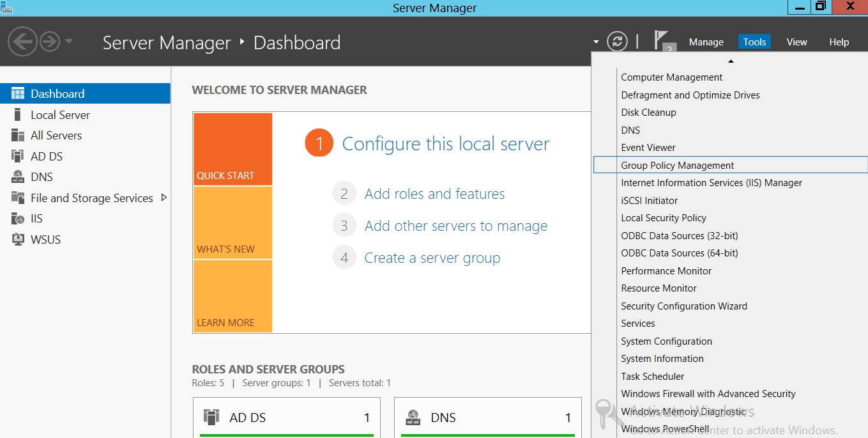This screenshot has width=868, height=438.
Task: Select the IIS sidebar icon
Action: [x=18, y=219]
